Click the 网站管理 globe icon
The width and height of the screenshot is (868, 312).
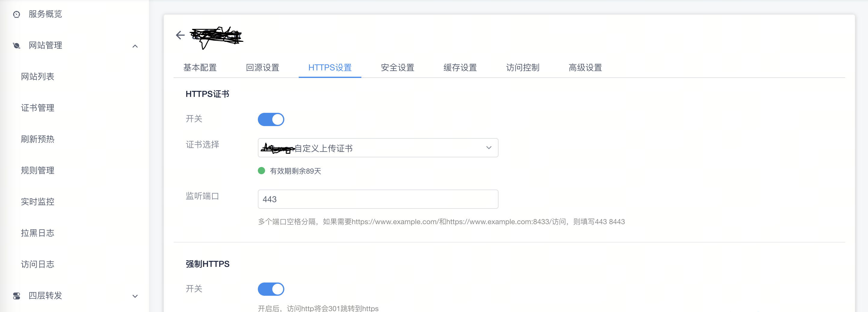point(17,45)
